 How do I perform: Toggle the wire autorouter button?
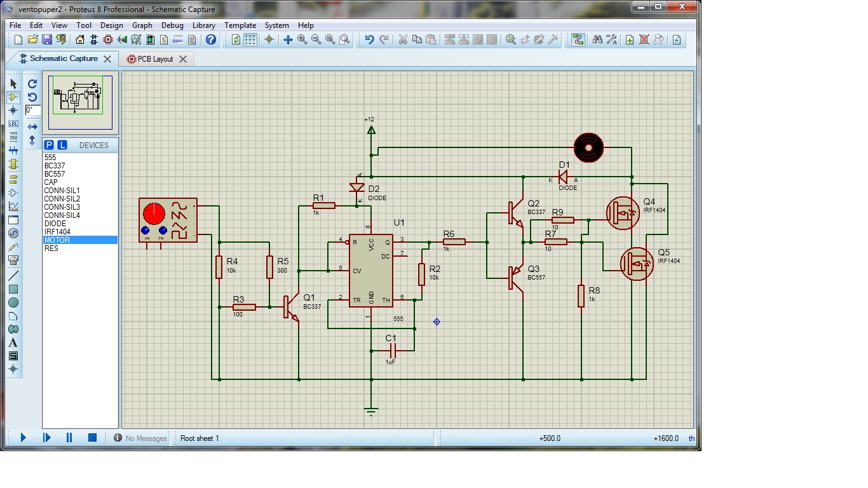(578, 39)
